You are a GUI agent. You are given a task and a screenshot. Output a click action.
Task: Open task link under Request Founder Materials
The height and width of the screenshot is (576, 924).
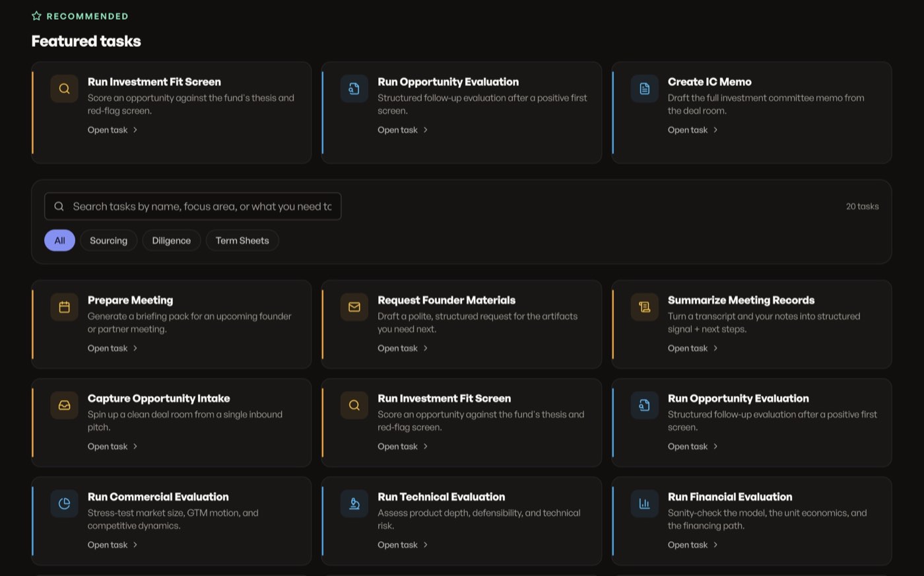coord(403,348)
